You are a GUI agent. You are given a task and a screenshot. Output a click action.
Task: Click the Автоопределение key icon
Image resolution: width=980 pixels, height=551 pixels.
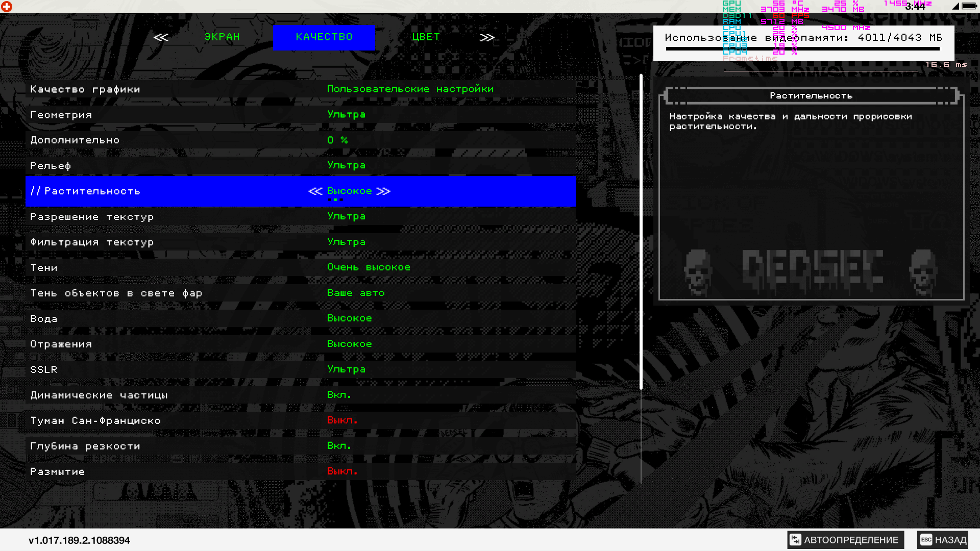[795, 540]
